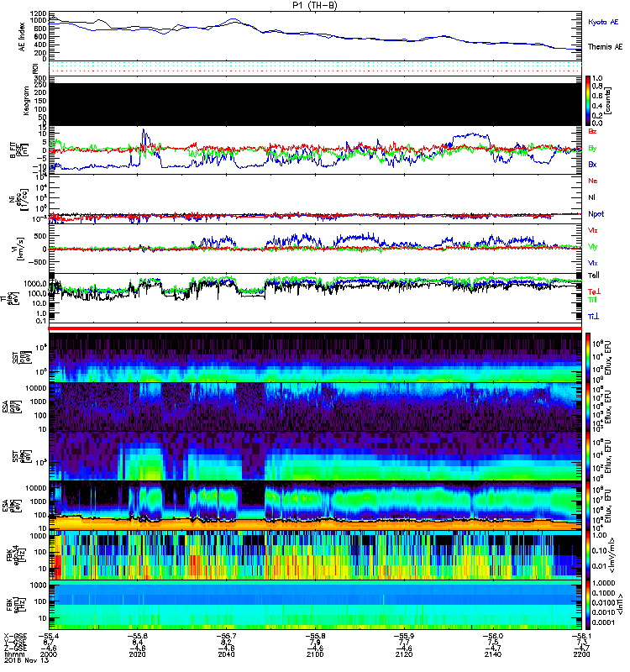Click the X-GSE value -56.1

tap(581, 636)
